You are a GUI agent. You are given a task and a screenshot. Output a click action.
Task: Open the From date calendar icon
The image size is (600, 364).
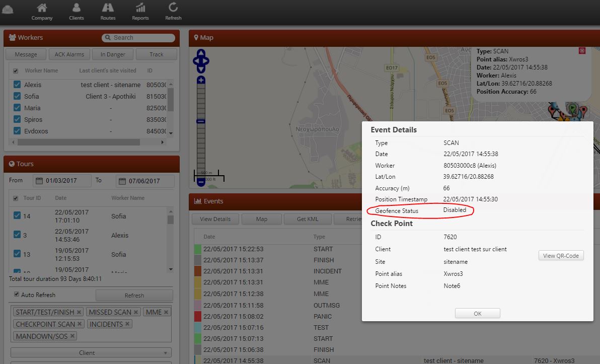tap(39, 181)
